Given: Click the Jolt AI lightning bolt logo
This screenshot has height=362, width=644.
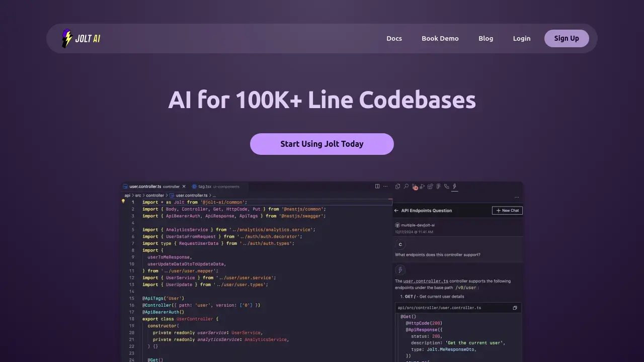Looking at the screenshot, I should (80, 38).
